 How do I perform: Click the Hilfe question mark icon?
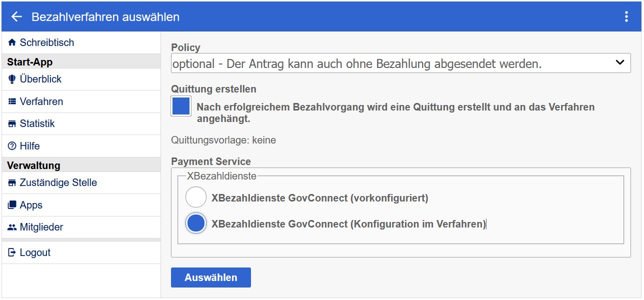click(12, 146)
